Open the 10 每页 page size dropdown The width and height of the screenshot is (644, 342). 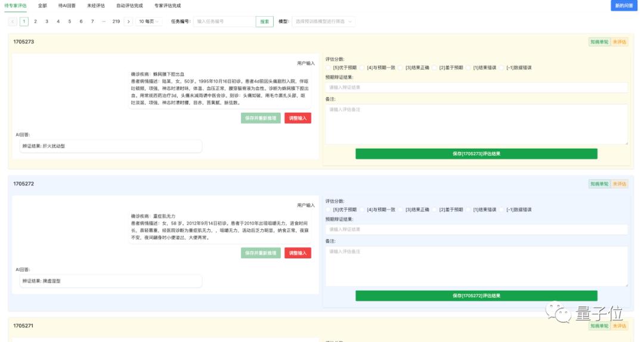[x=149, y=21]
